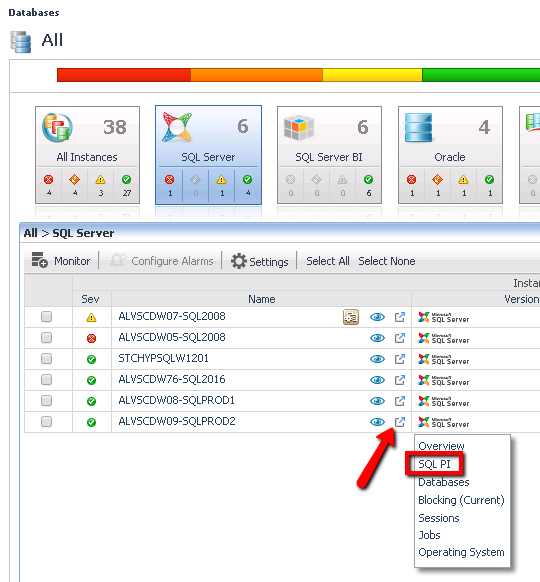Screen dimensions: 540x582
Task: Click the agent settings icon beside ALVSCDW07-SQL2008
Action: coord(351,317)
